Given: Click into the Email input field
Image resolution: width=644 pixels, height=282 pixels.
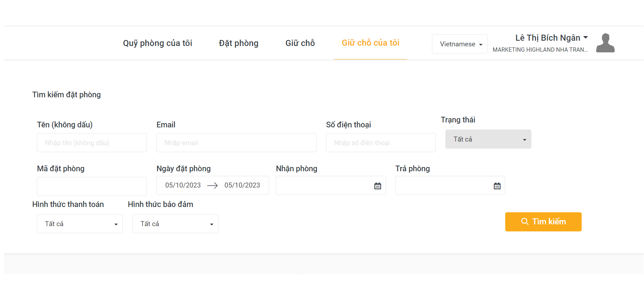Looking at the screenshot, I should tap(236, 143).
